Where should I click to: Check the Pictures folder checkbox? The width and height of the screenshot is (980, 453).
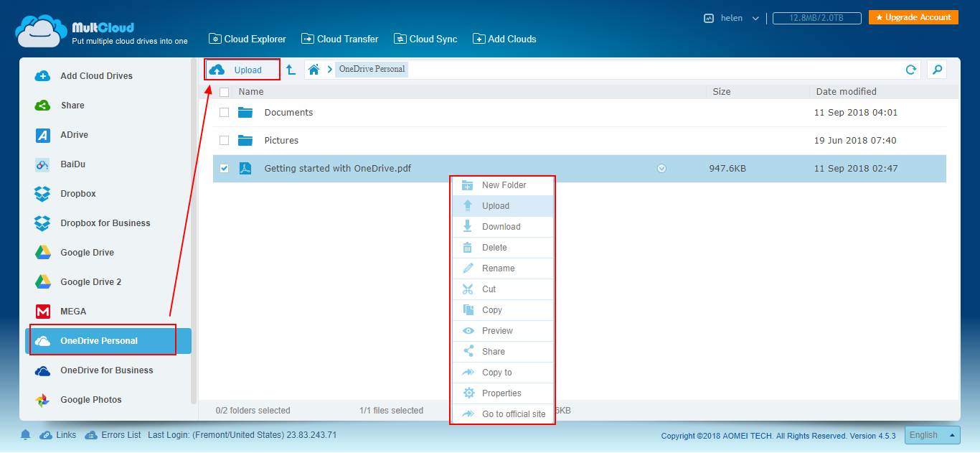pos(225,141)
